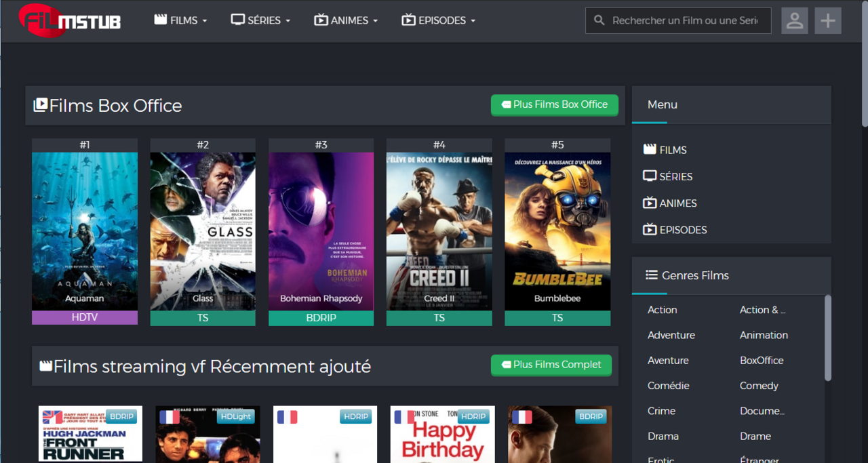Choose the Adventure genre

click(x=671, y=335)
